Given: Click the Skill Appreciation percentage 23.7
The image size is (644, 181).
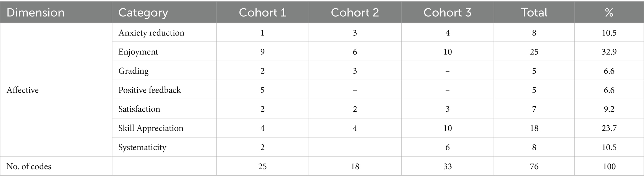Looking at the screenshot, I should (609, 128).
